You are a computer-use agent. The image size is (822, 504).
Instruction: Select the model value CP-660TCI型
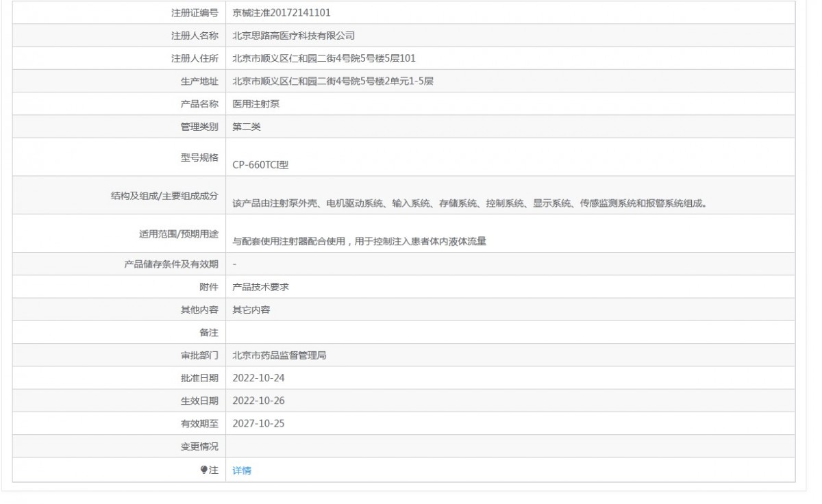coord(261,164)
